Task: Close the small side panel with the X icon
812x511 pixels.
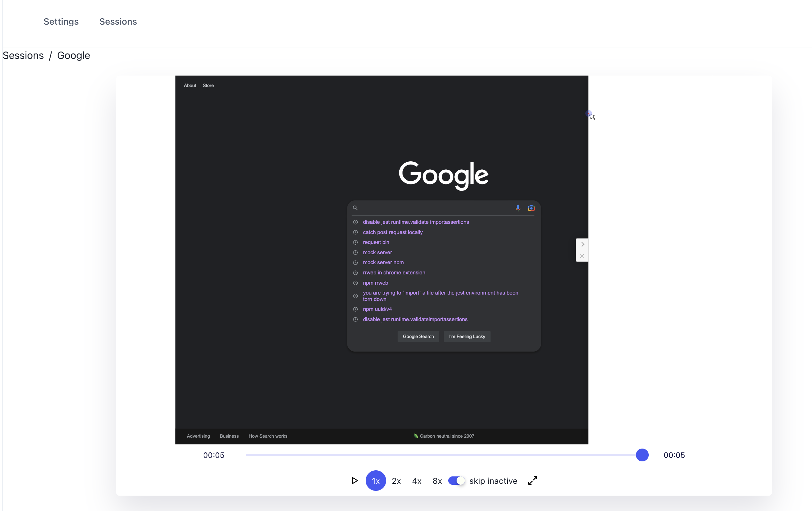Action: [x=582, y=256]
